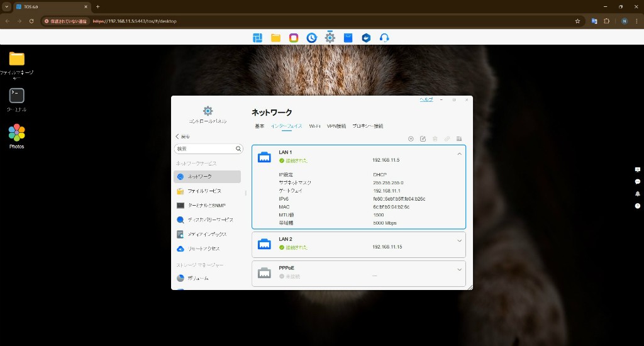Open browser extensions puzzle icon
The height and width of the screenshot is (346, 644).
607,21
